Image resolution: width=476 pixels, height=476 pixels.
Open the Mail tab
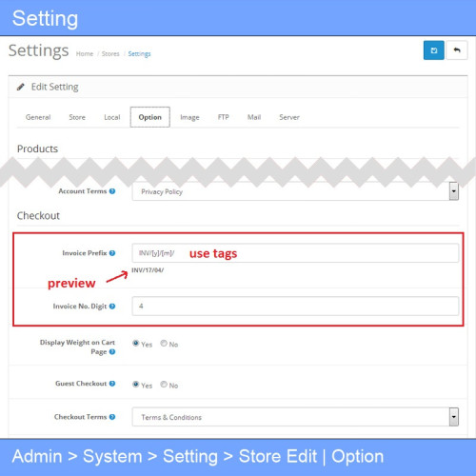[254, 117]
